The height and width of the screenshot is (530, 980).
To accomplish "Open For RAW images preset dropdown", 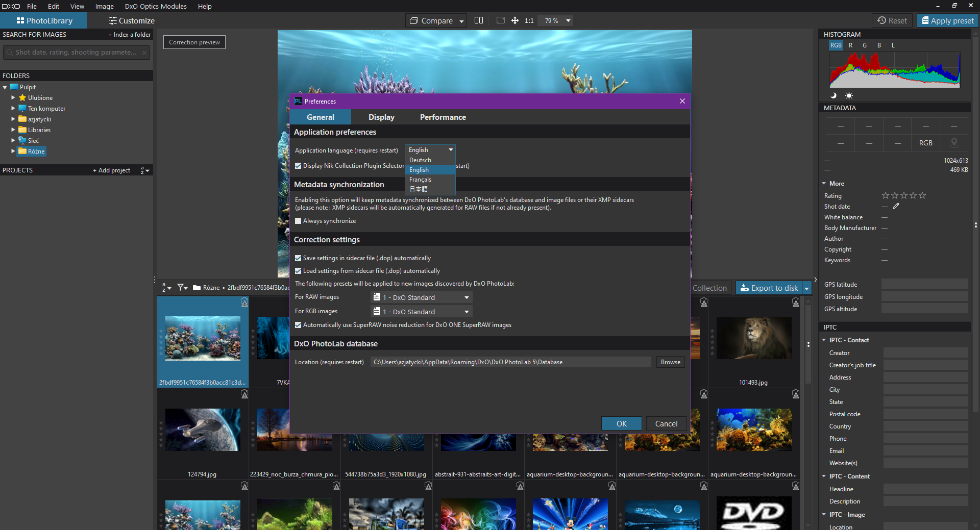I will pos(422,297).
